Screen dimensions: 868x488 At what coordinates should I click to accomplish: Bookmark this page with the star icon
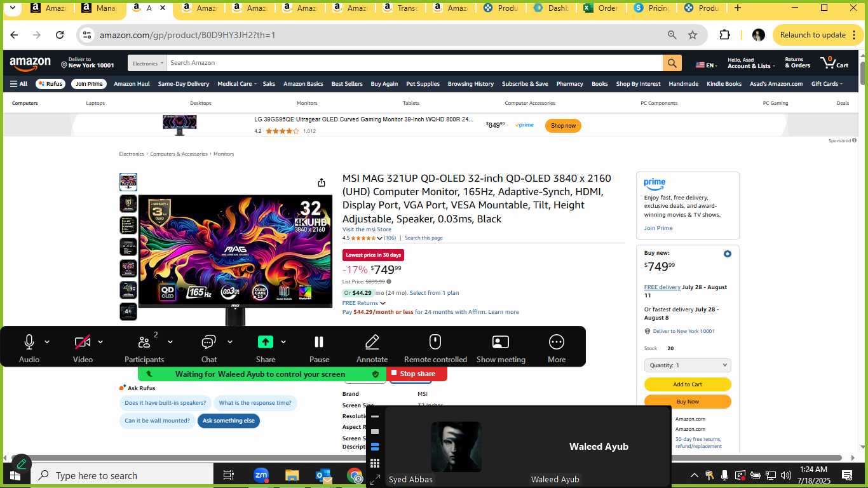point(693,35)
